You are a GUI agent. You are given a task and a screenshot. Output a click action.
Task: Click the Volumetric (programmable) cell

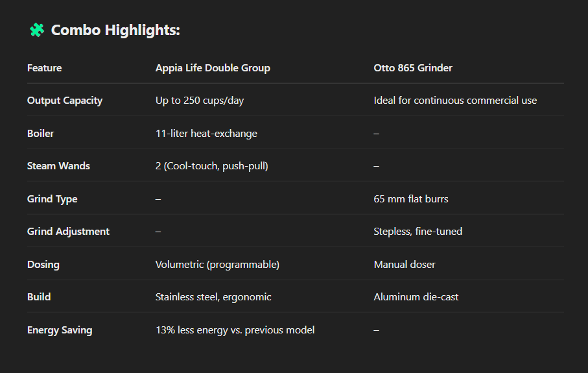pos(217,265)
